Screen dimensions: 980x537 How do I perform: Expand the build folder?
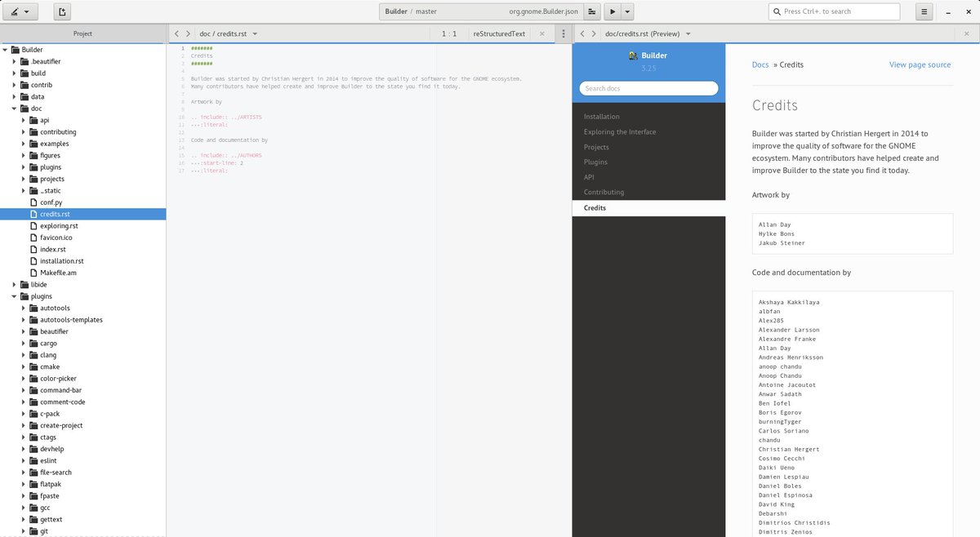(15, 73)
